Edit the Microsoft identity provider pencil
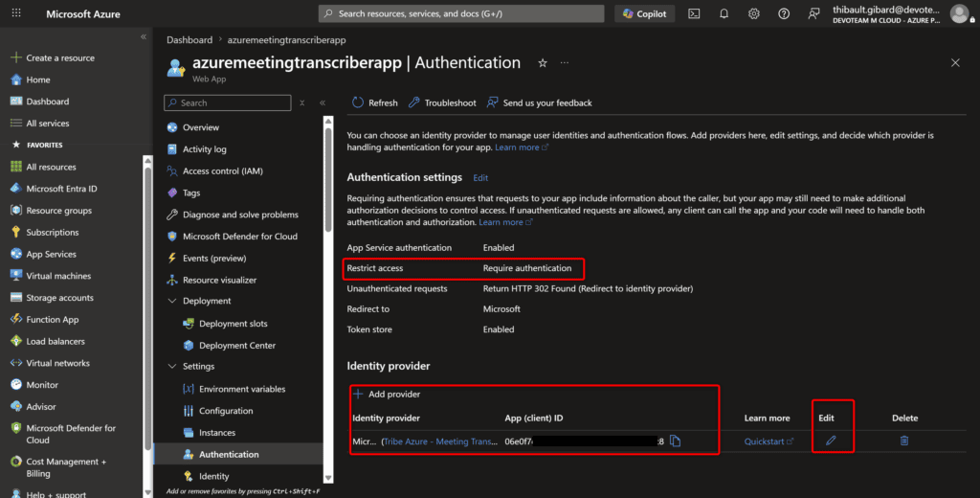This screenshot has width=980, height=498. tap(831, 441)
